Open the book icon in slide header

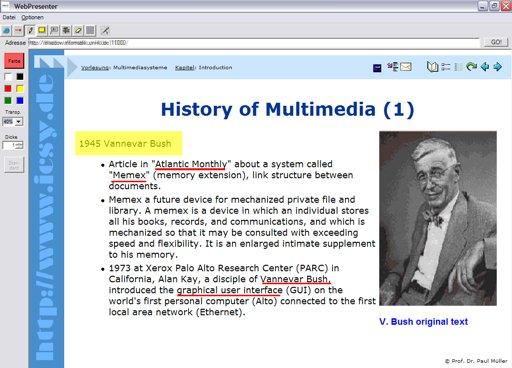pyautogui.click(x=432, y=67)
